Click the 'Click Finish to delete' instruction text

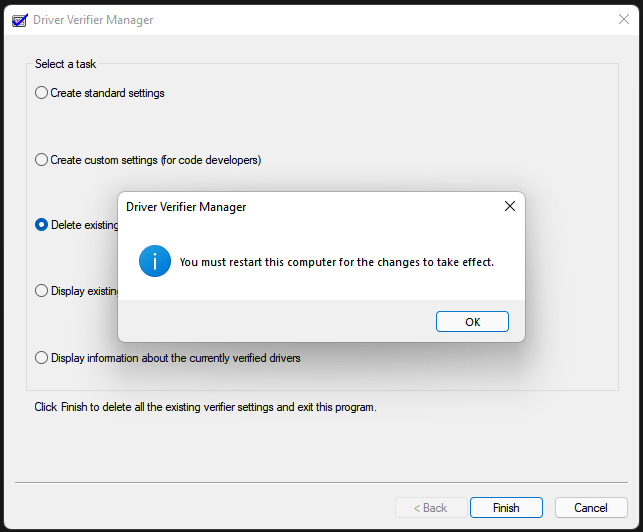[x=205, y=407]
